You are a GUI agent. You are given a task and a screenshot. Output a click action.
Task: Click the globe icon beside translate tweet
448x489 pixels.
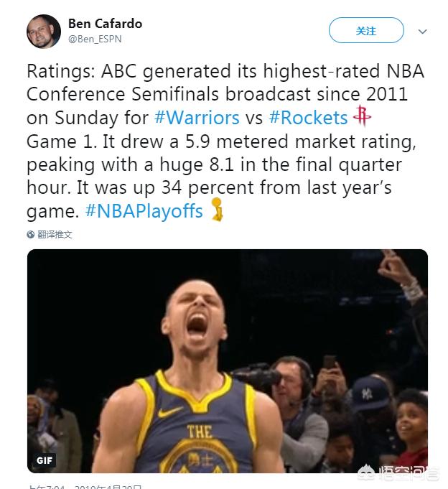click(x=31, y=235)
